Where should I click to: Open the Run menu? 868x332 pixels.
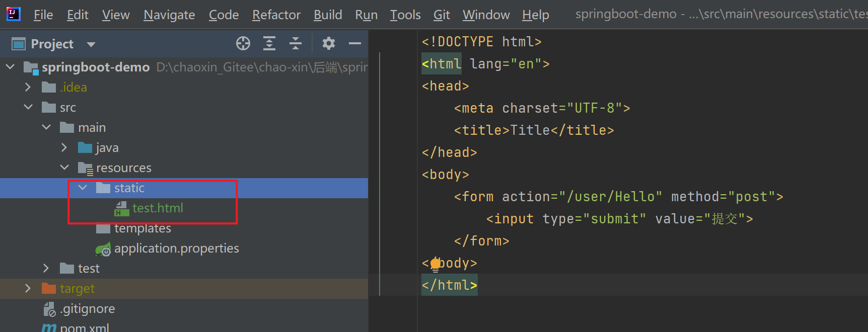pos(367,15)
